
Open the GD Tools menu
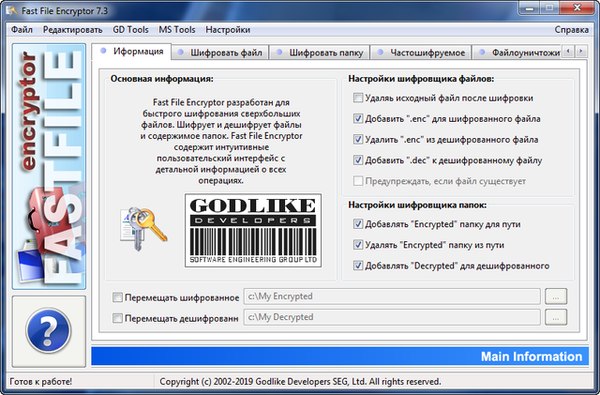130,29
